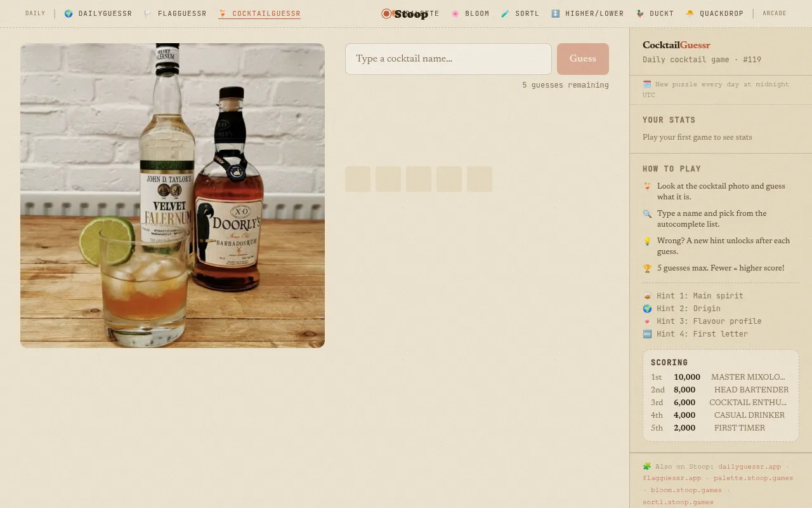Open the CocktailGuessr tab
The height and width of the screenshot is (508, 812).
259,13
